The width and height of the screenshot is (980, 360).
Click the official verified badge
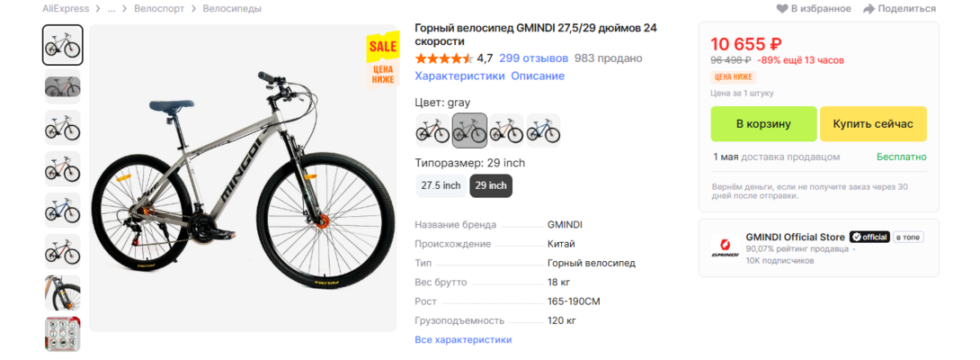[x=869, y=237]
